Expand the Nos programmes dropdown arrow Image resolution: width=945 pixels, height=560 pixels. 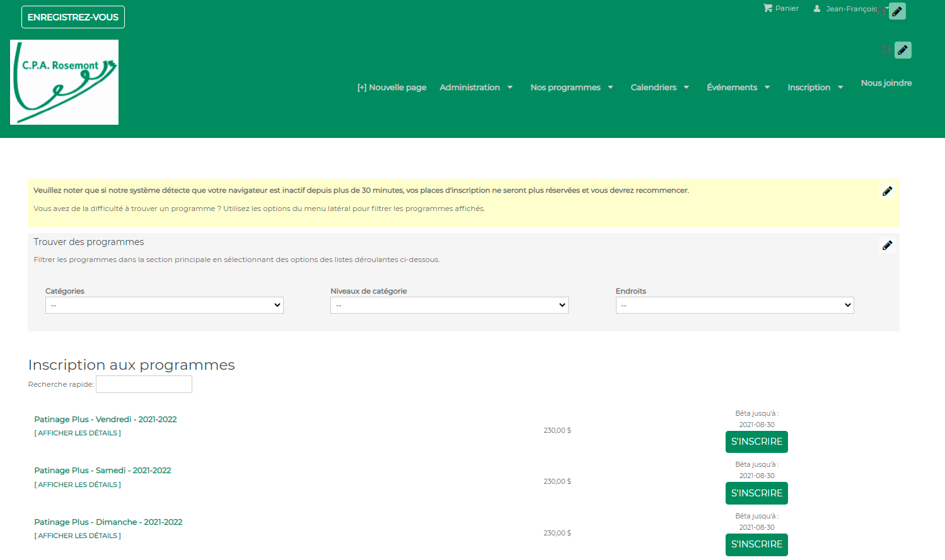click(x=610, y=88)
